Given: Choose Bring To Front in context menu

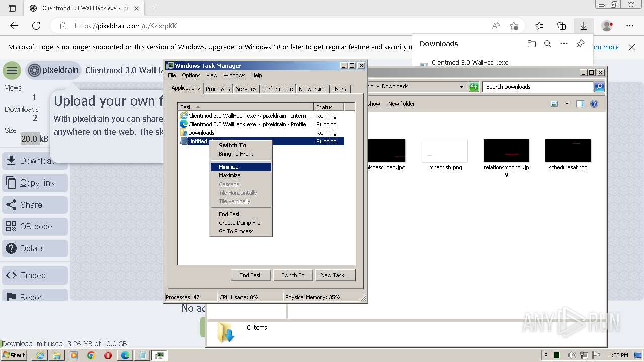Looking at the screenshot, I should click(241, 154).
